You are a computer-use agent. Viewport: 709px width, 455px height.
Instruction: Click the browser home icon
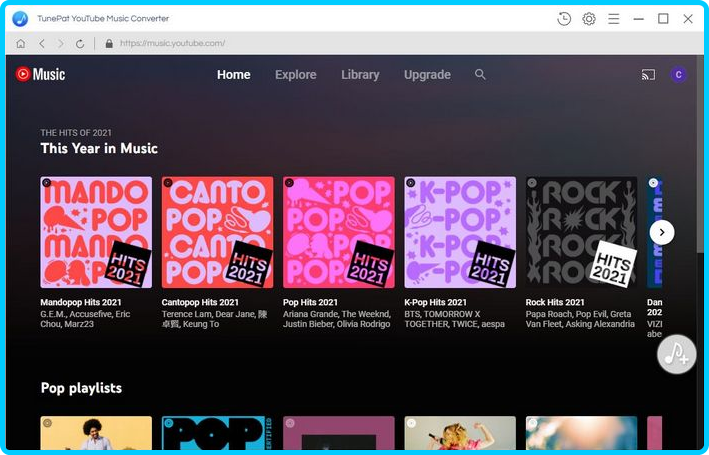pos(21,44)
